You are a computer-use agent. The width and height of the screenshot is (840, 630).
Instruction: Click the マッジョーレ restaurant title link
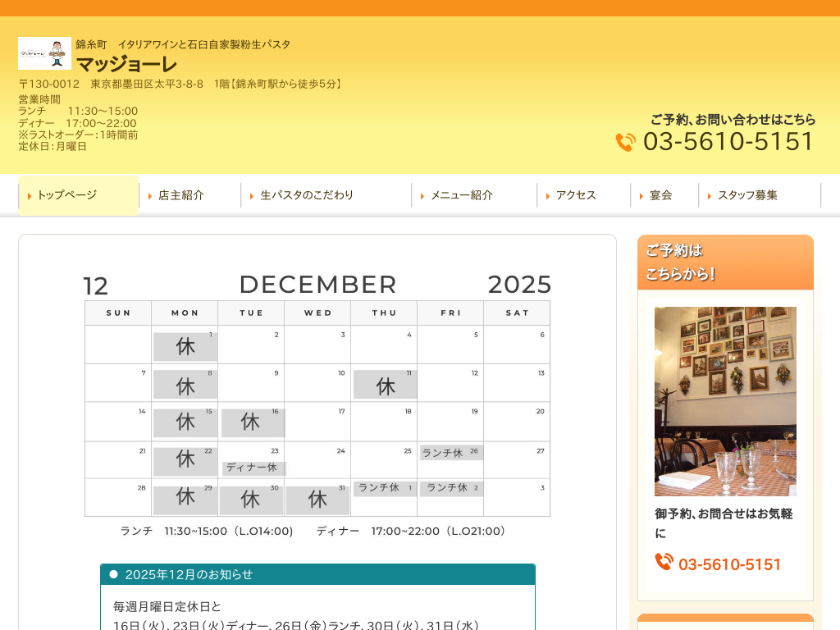click(x=126, y=64)
